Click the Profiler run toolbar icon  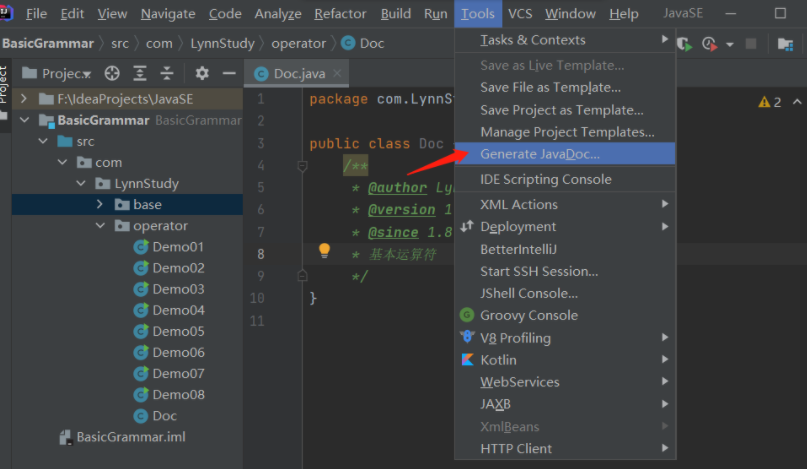pos(710,44)
